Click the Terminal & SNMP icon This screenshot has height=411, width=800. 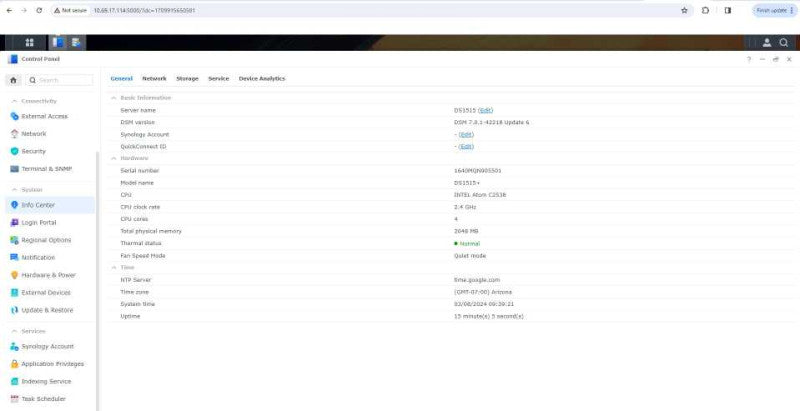14,169
